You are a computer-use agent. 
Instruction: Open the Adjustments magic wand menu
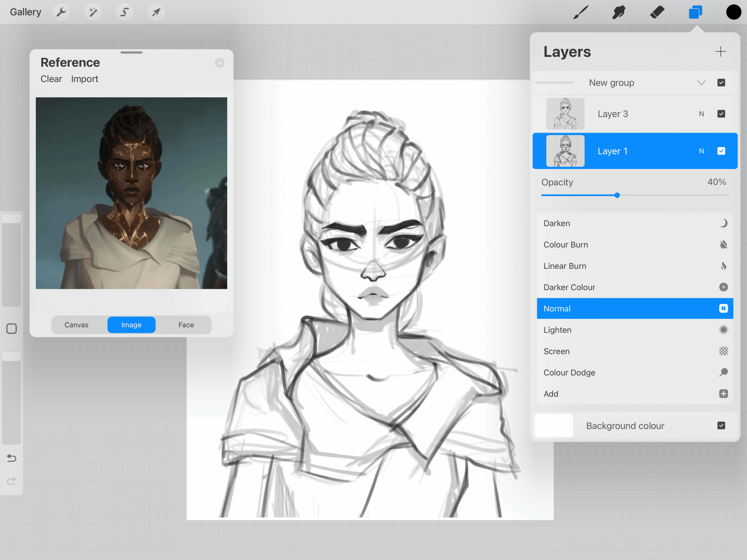coord(93,12)
